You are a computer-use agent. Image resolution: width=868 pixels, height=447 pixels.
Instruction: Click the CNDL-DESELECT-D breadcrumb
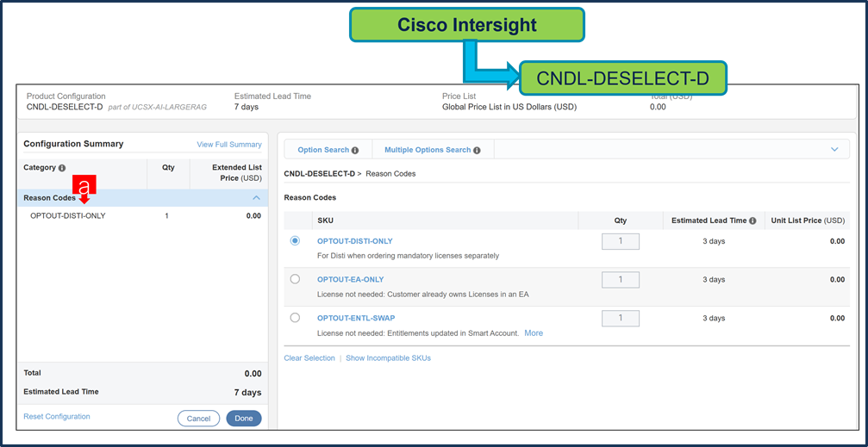coord(320,174)
